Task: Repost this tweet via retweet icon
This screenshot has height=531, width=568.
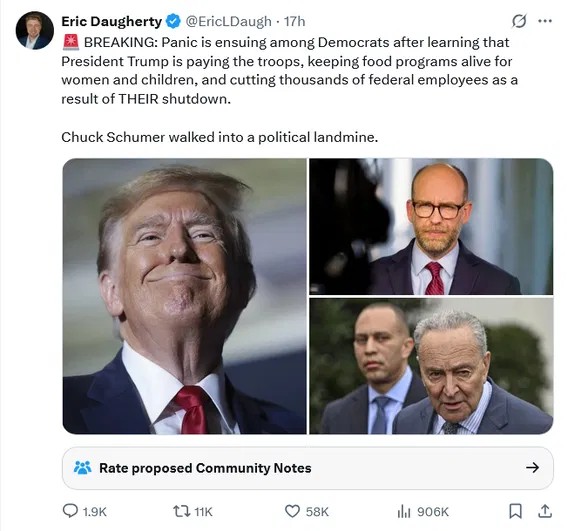Action: coord(181,511)
